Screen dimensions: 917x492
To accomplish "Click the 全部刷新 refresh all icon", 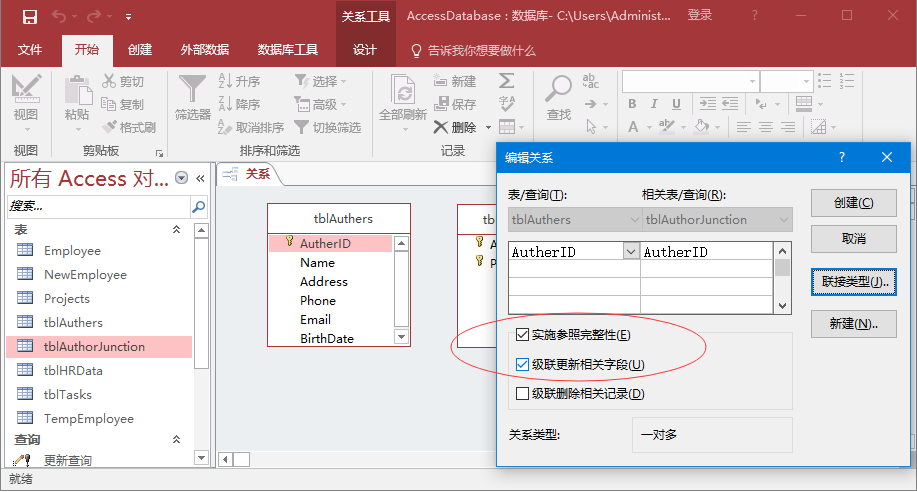I will click(x=403, y=90).
